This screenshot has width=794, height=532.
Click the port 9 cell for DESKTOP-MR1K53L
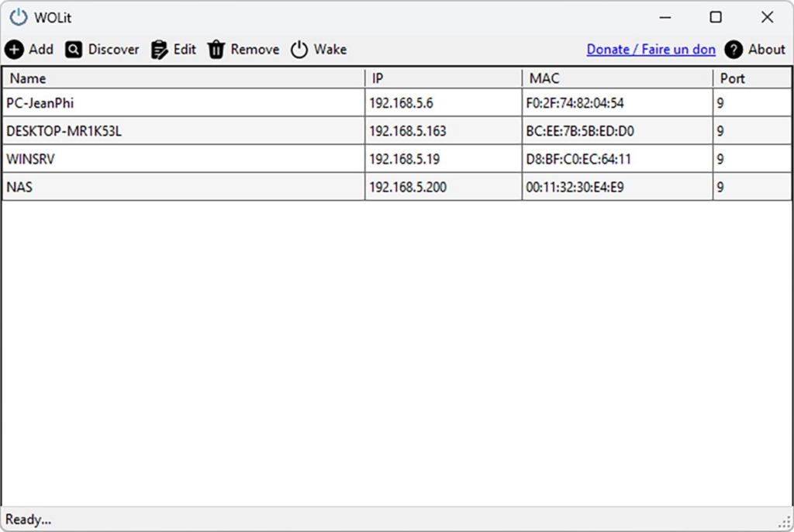click(752, 131)
